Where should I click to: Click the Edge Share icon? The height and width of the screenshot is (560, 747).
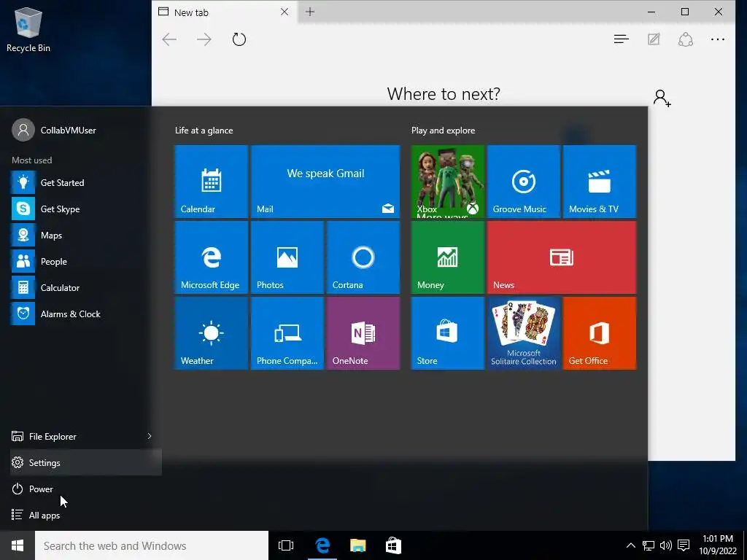point(686,39)
